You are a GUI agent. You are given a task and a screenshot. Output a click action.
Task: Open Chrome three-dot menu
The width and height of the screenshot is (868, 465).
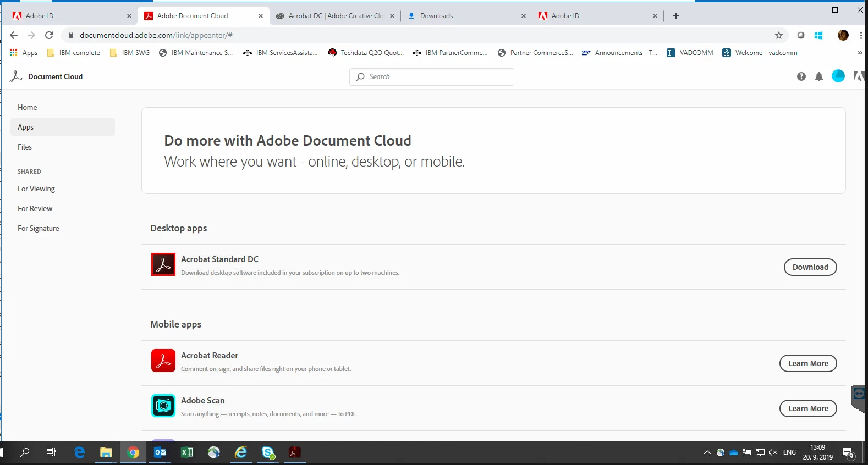click(x=861, y=35)
